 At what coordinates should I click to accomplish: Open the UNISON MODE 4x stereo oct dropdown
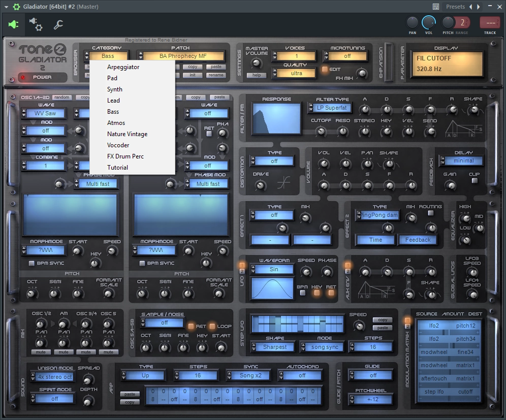click(x=53, y=377)
